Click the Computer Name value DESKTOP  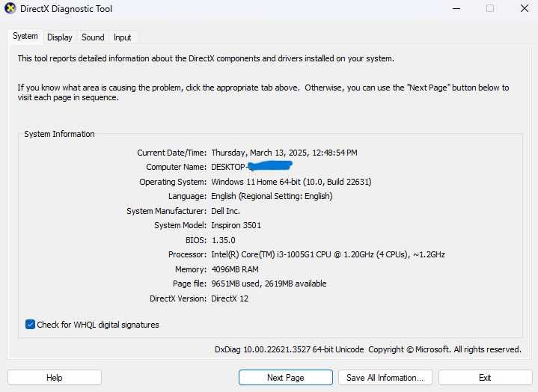(x=251, y=167)
